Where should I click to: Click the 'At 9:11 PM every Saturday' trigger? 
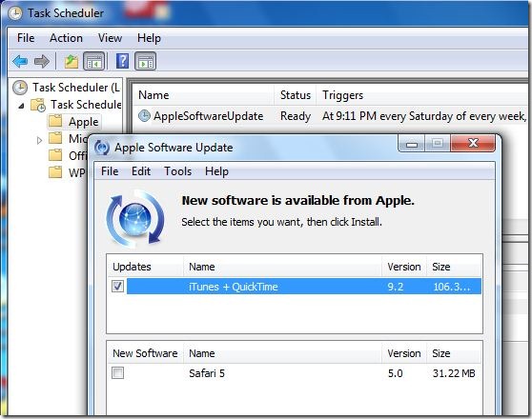coord(424,116)
